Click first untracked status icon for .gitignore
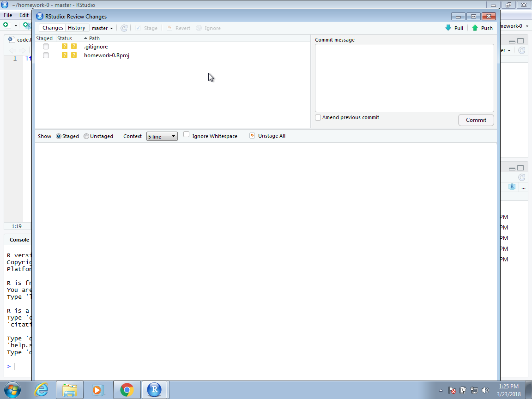 click(65, 46)
